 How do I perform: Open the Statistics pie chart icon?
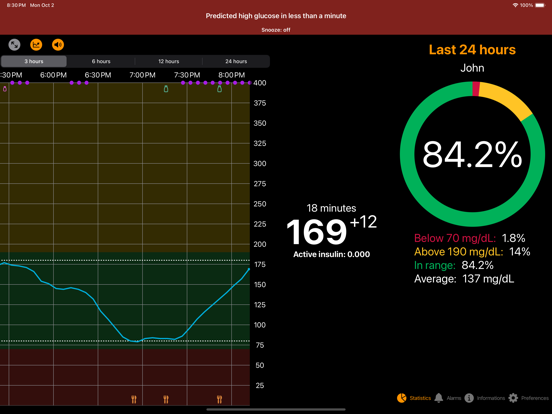pos(402,398)
